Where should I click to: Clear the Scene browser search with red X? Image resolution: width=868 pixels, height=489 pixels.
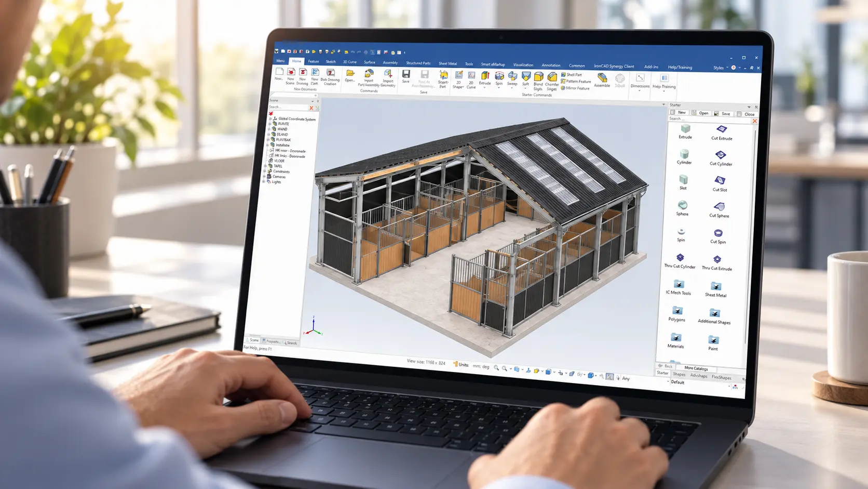point(311,108)
